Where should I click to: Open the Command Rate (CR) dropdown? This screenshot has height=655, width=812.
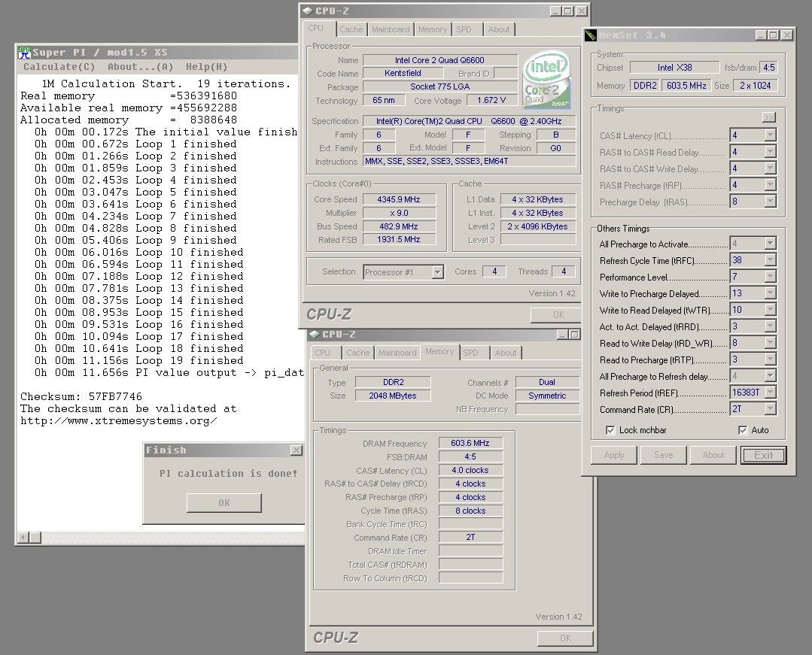click(x=770, y=409)
